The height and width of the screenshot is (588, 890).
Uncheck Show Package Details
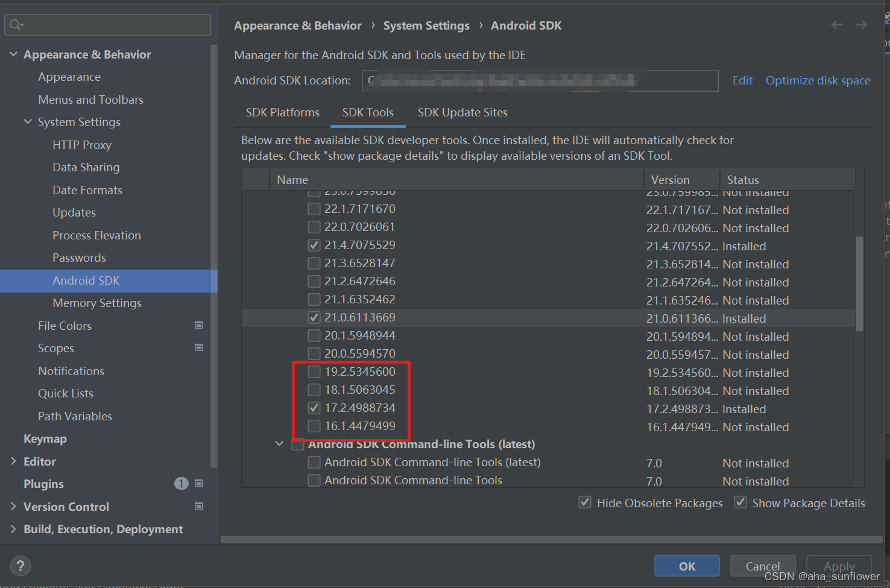pos(740,502)
